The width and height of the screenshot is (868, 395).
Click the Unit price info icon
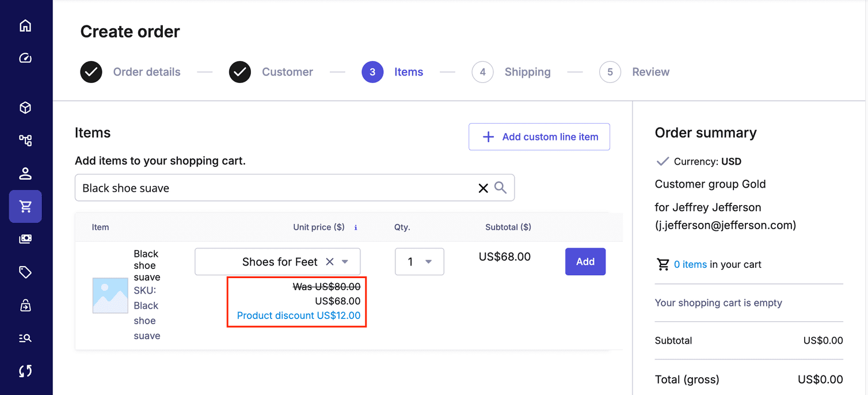point(356,227)
